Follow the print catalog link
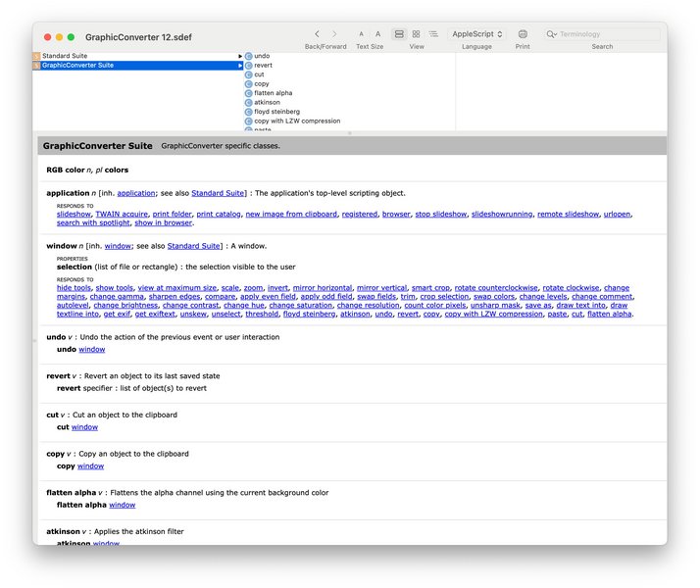Screen dimensions: 700x588 click(219, 215)
